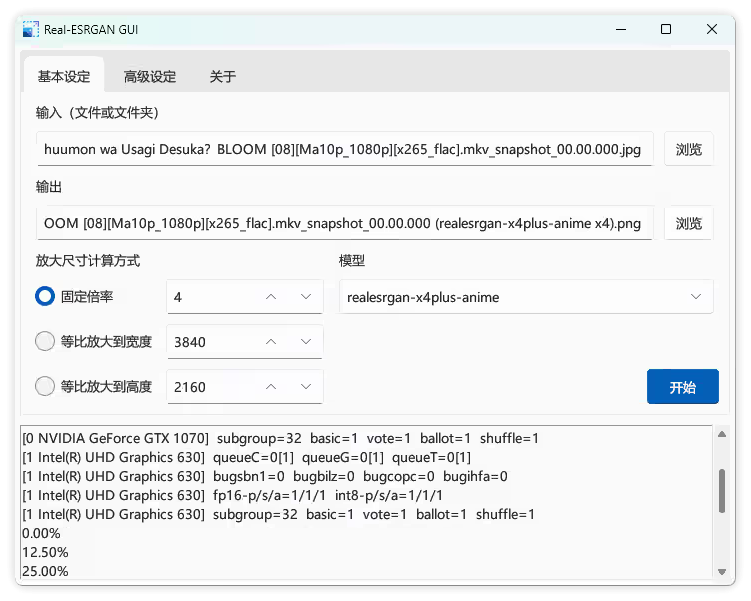Select the 等比放大到高度 radio option

point(45,387)
